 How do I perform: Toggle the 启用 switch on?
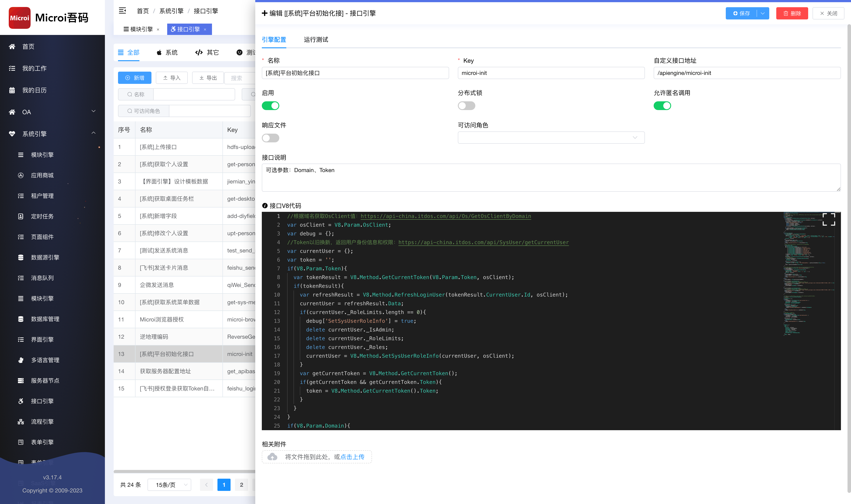pos(271,106)
